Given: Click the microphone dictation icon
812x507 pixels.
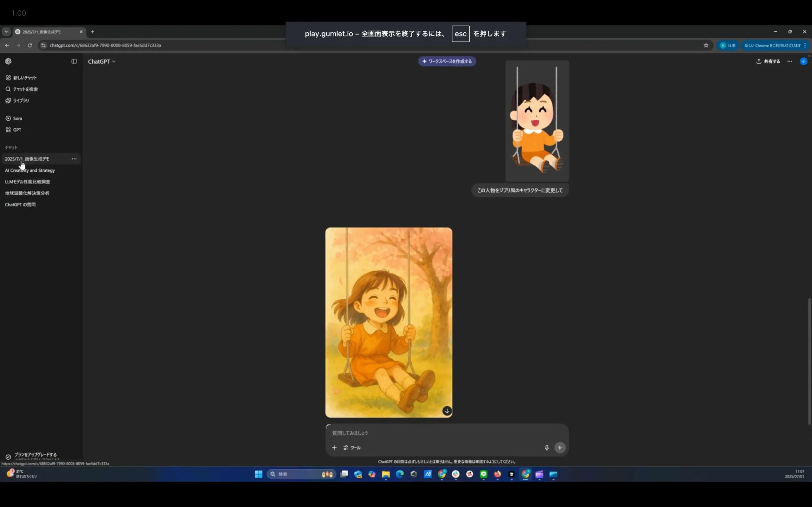Looking at the screenshot, I should tap(547, 448).
